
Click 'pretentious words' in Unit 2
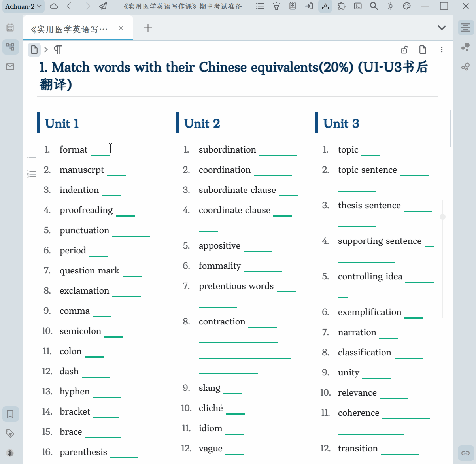[x=236, y=286]
